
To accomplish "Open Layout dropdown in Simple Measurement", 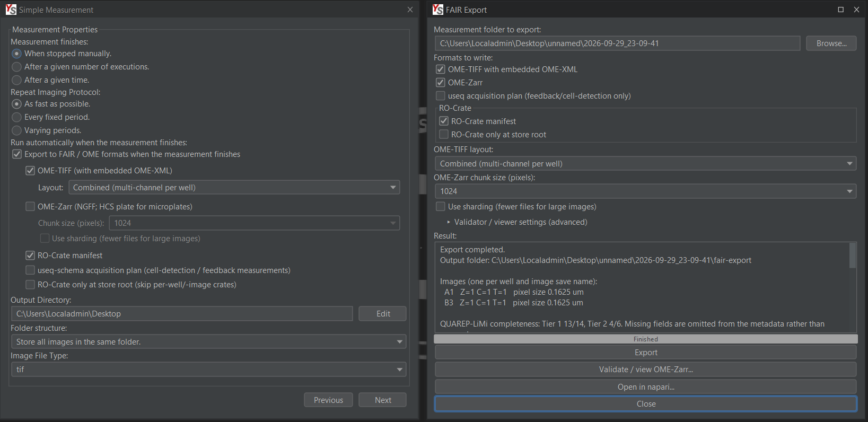I will point(234,188).
